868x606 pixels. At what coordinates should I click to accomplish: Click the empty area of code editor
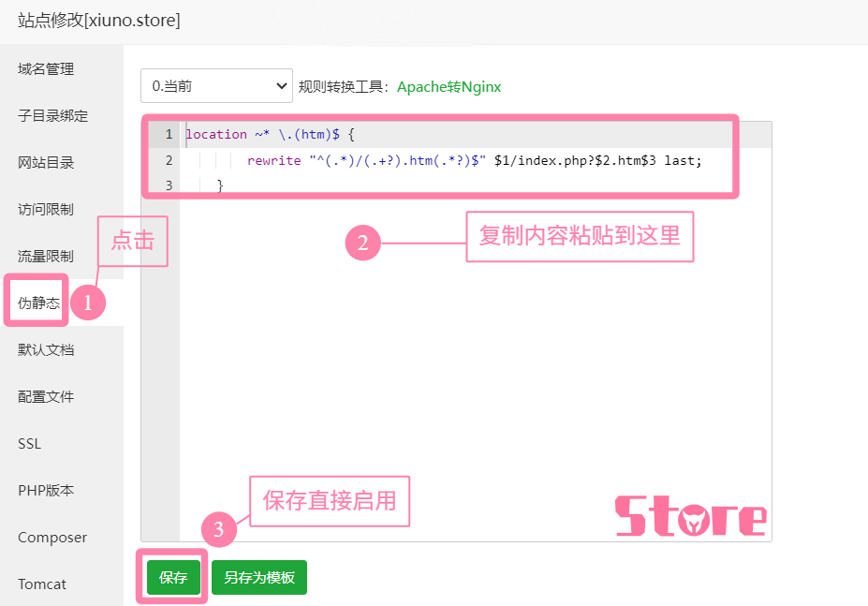(468, 375)
